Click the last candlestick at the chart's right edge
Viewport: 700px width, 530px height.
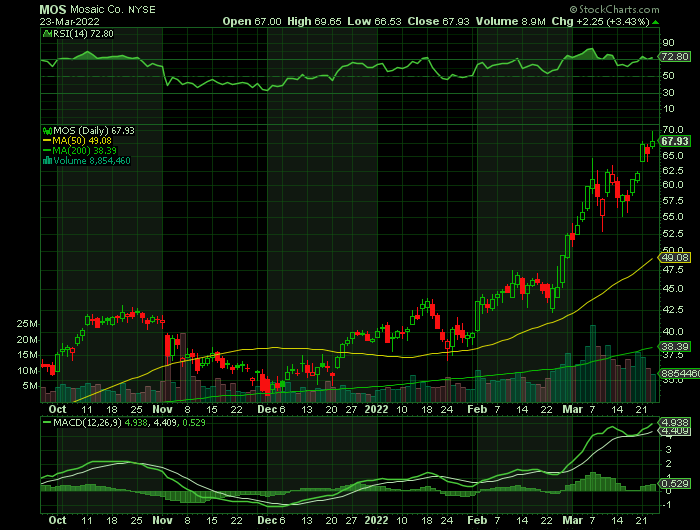click(x=652, y=143)
